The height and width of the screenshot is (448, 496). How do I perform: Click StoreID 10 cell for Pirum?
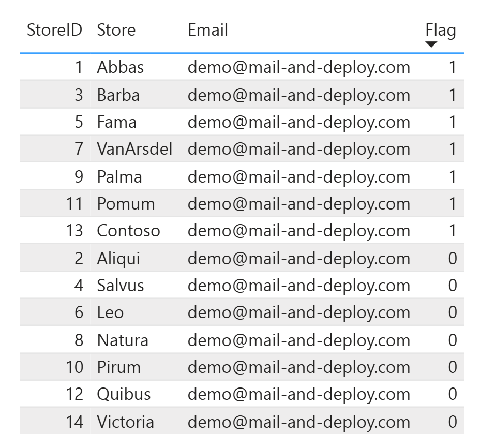click(74, 367)
